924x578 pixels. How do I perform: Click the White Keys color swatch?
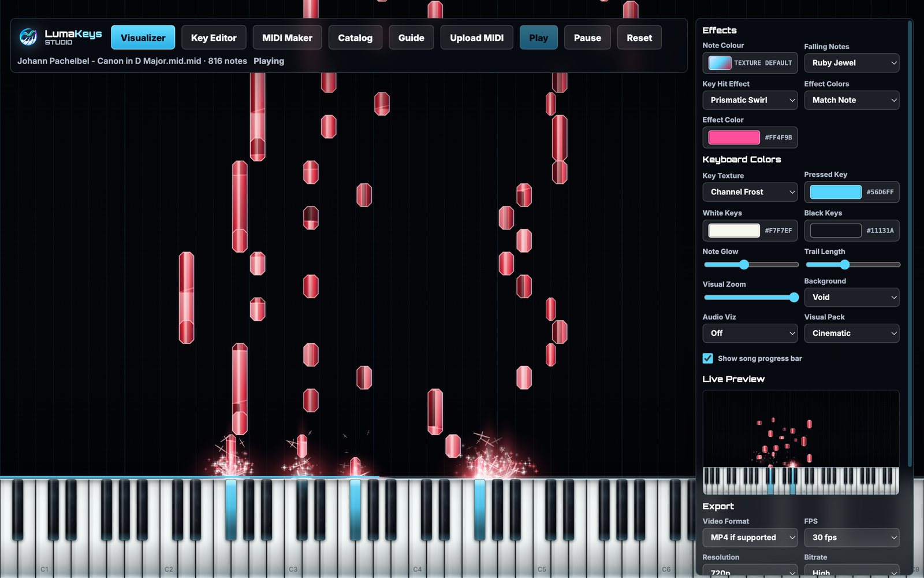[x=734, y=231]
